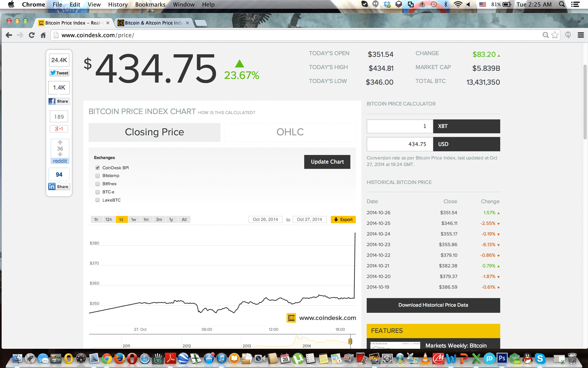This screenshot has width=588, height=368.
Task: Upvote on the reddit widget
Action: pyautogui.click(x=60, y=142)
